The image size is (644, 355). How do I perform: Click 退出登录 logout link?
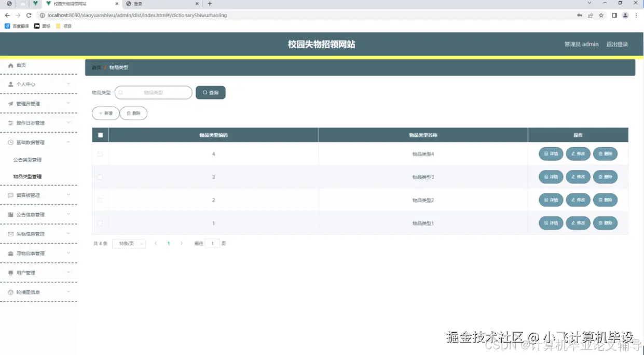[617, 45]
